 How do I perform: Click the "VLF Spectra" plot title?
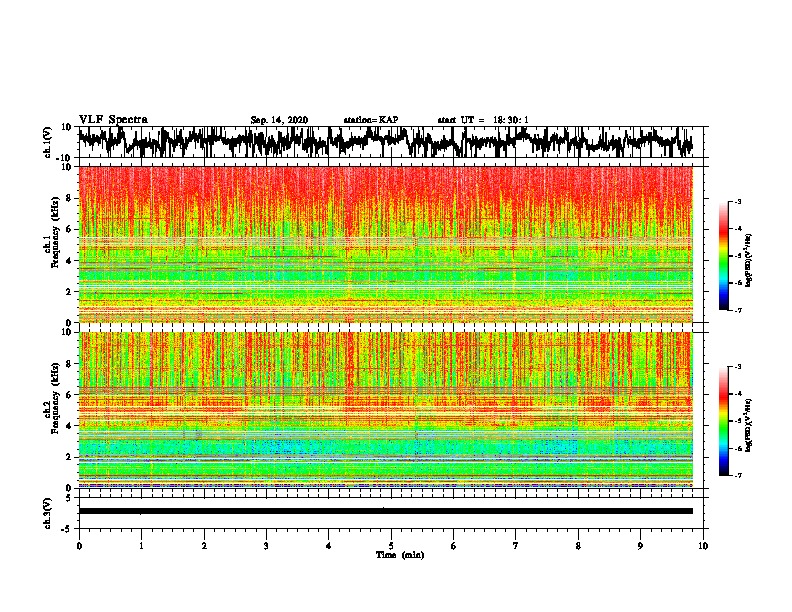(113, 120)
